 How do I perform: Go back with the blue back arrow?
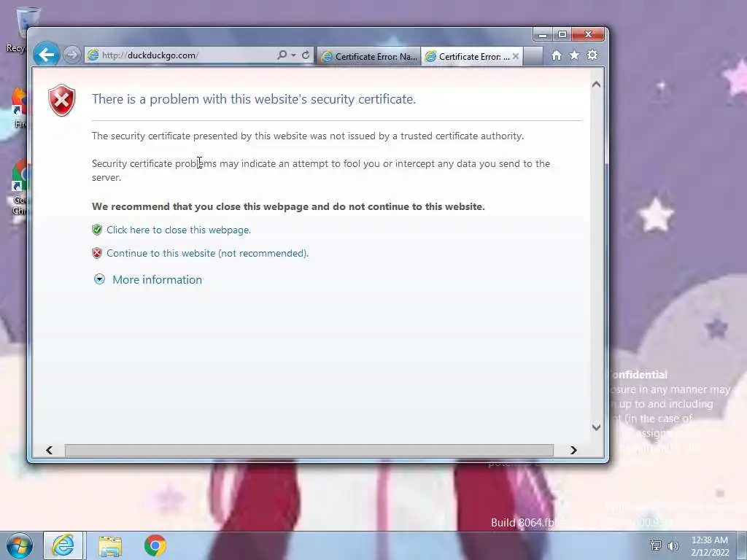(x=46, y=55)
